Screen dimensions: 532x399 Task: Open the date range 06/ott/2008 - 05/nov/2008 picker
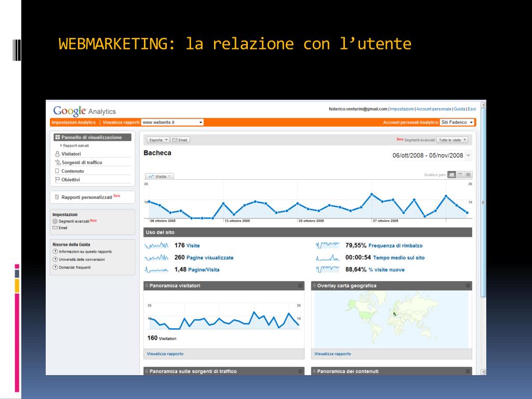coord(431,155)
